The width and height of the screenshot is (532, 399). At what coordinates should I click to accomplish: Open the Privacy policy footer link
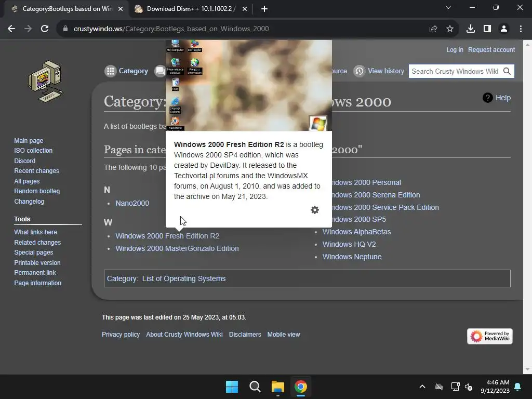[121, 335]
